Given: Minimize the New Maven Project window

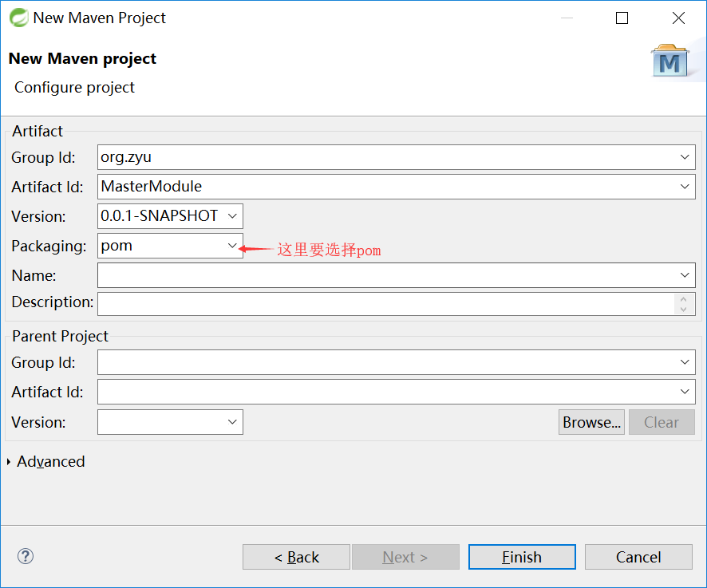Looking at the screenshot, I should [x=567, y=18].
